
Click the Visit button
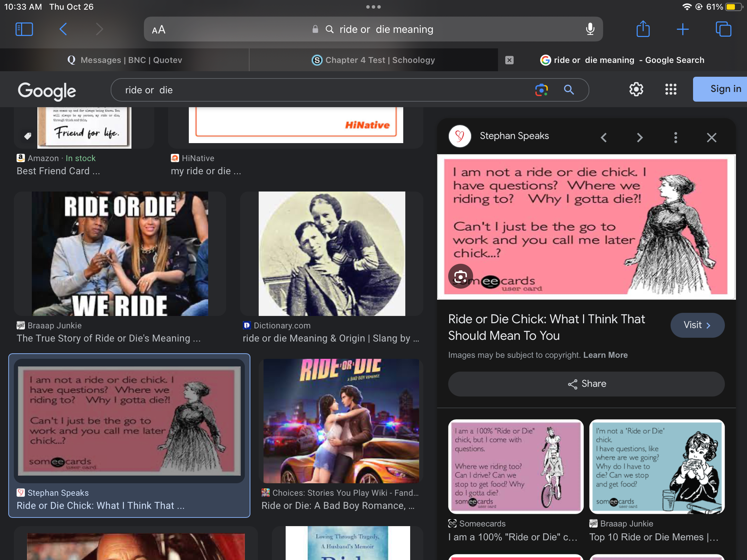(x=697, y=325)
